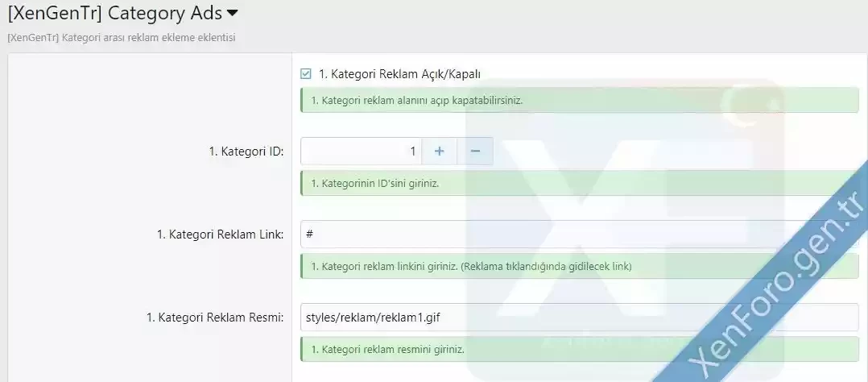Decrease the Kategori ID with the minus button

coord(475,151)
